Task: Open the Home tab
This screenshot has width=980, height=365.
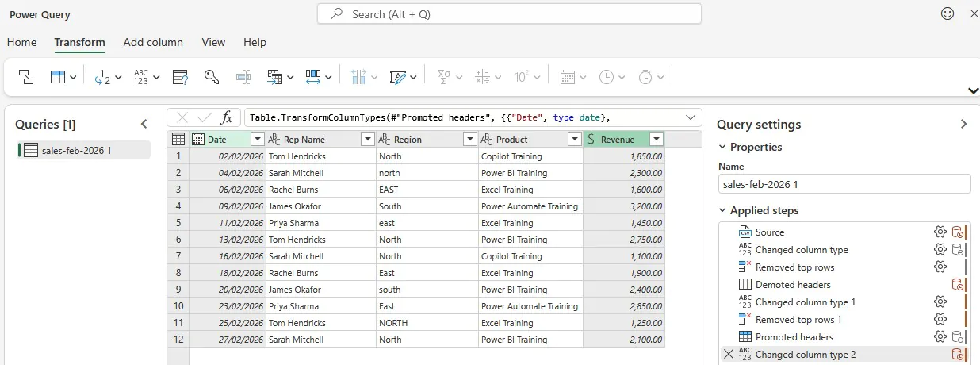Action: click(x=21, y=42)
